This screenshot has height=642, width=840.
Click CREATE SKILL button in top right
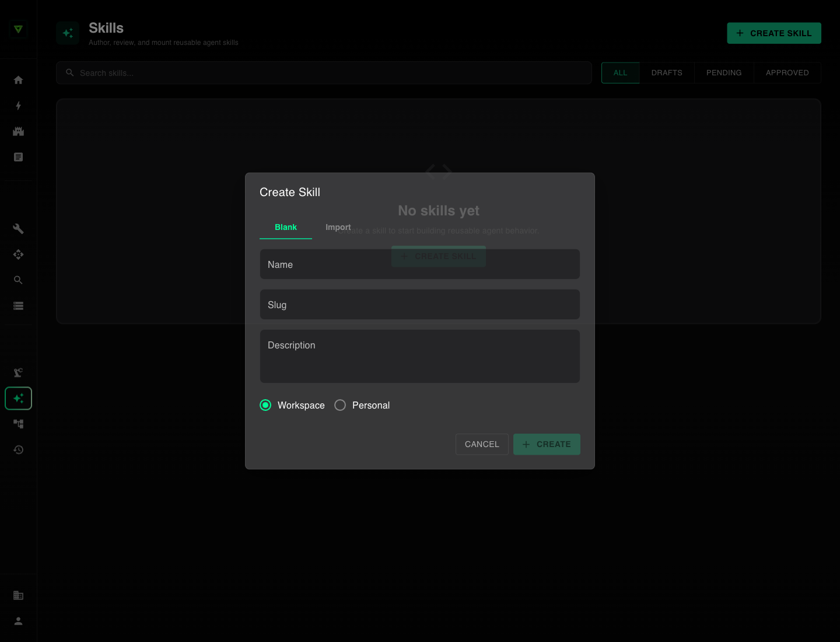coord(774,33)
